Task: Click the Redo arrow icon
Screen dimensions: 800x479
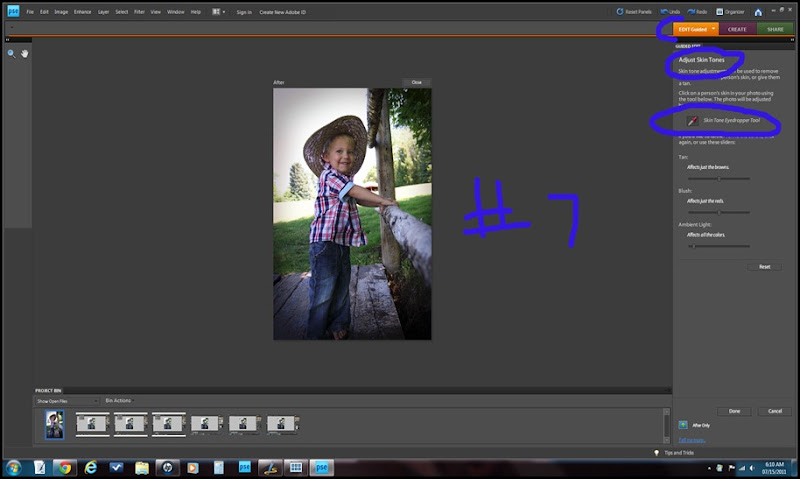Action: [692, 12]
